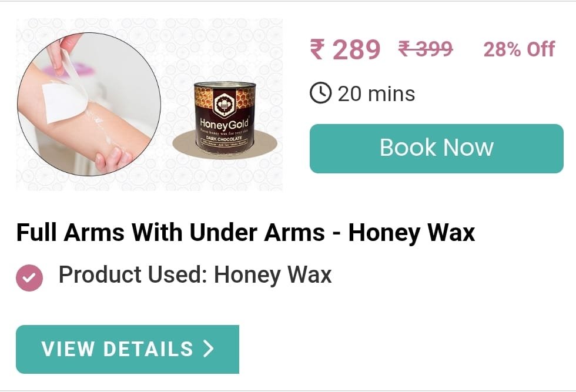Image resolution: width=576 pixels, height=392 pixels.
Task: Click the circular arm waxing photo
Action: [x=89, y=104]
